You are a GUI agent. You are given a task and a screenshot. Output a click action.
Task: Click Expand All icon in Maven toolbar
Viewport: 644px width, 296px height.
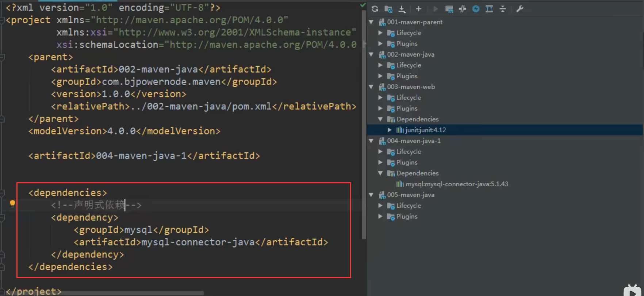coord(489,9)
